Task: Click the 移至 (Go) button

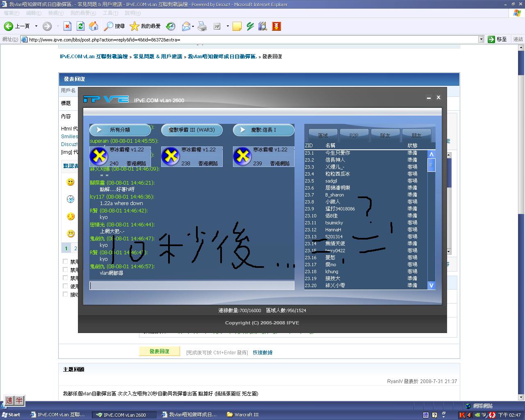Action: [x=498, y=39]
